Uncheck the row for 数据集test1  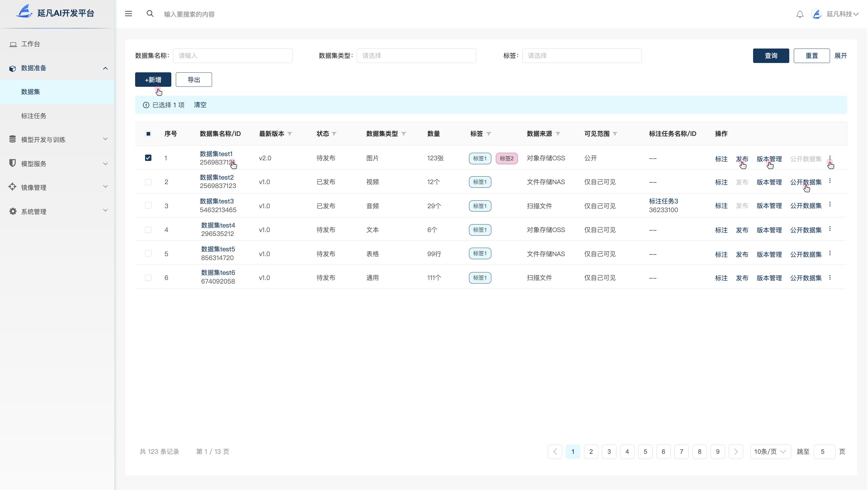148,157
